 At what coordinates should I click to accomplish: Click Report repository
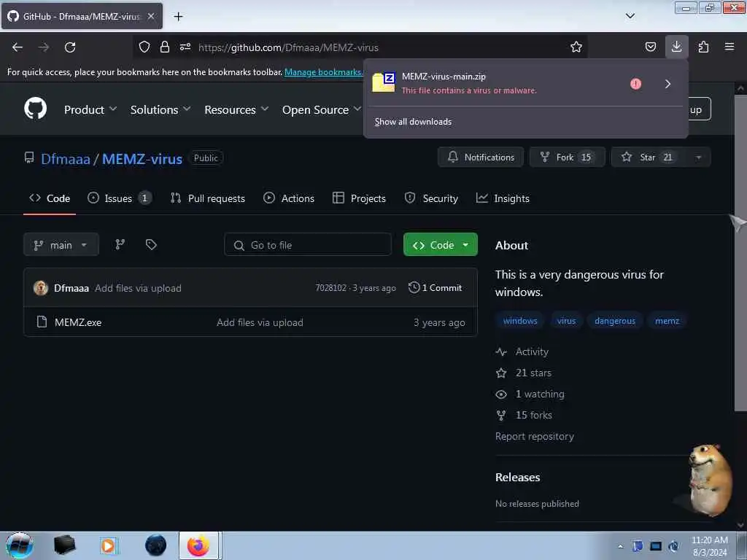click(x=535, y=436)
